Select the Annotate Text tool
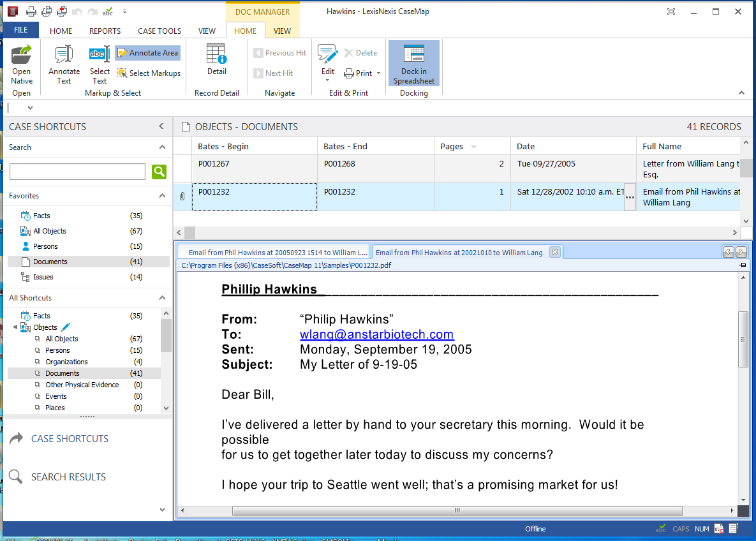The image size is (756, 541). 64,64
